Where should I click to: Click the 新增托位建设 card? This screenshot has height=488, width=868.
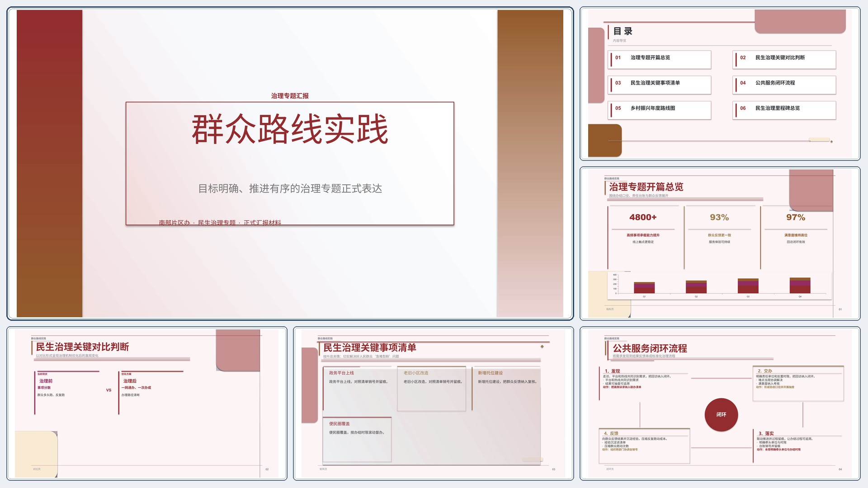[506, 389]
